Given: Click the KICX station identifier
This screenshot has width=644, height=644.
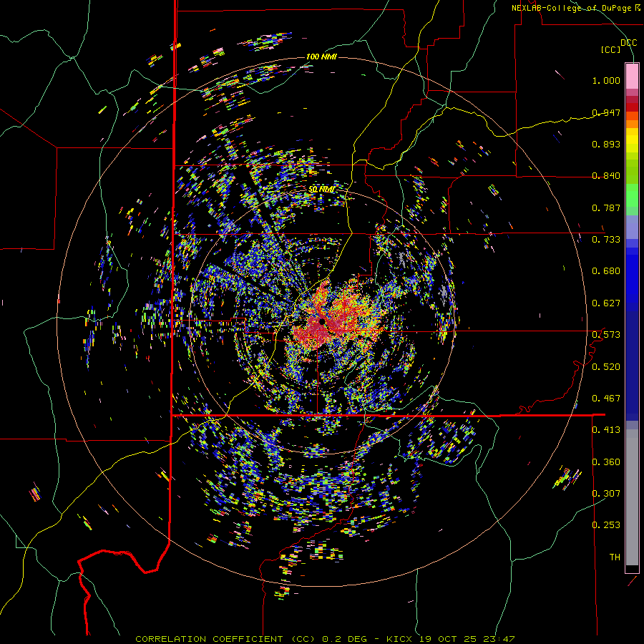Looking at the screenshot, I should (399, 639).
